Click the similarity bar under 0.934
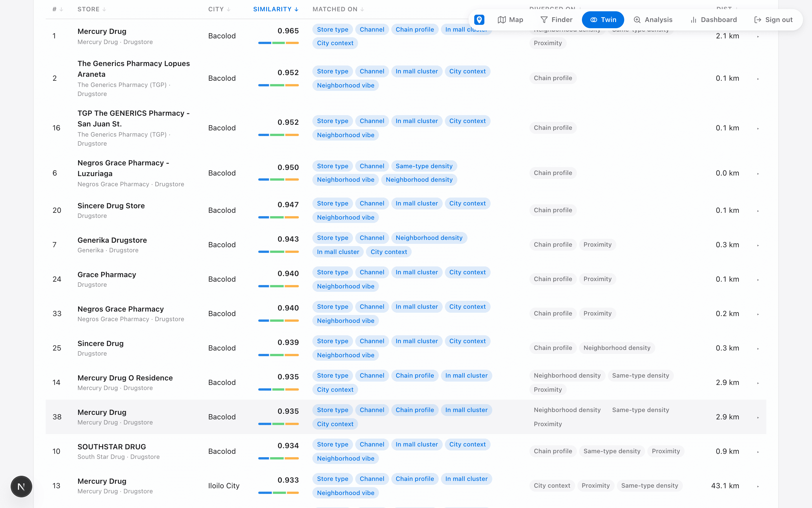This screenshot has width=812, height=508. point(279,458)
